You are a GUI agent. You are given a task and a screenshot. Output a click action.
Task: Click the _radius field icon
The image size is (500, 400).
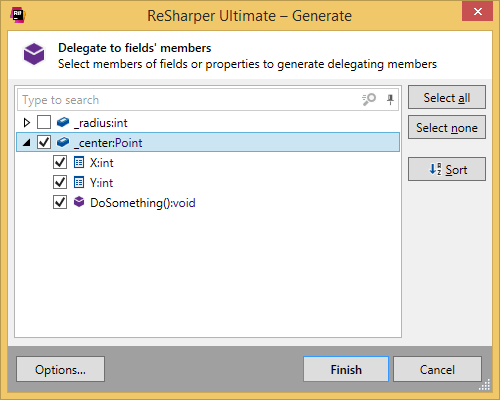coord(63,122)
